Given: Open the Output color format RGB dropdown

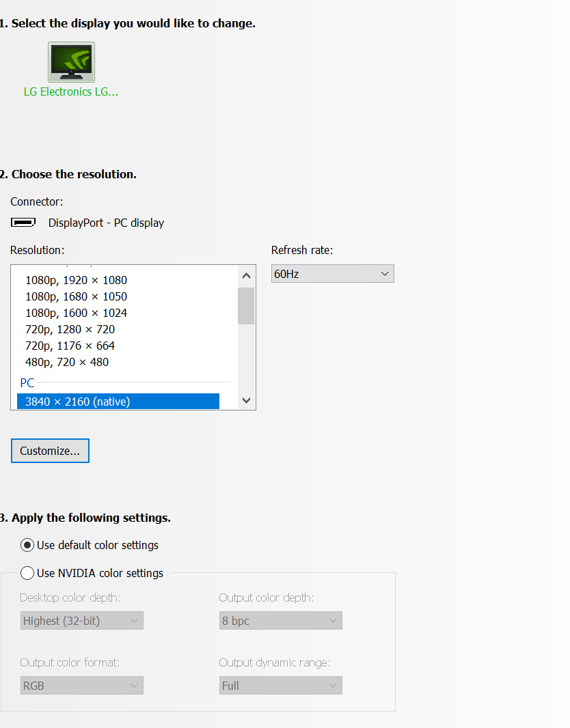Looking at the screenshot, I should 82,685.
